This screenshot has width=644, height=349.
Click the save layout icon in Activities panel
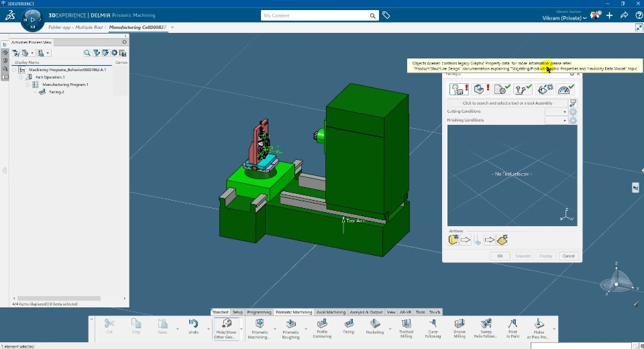123,52
